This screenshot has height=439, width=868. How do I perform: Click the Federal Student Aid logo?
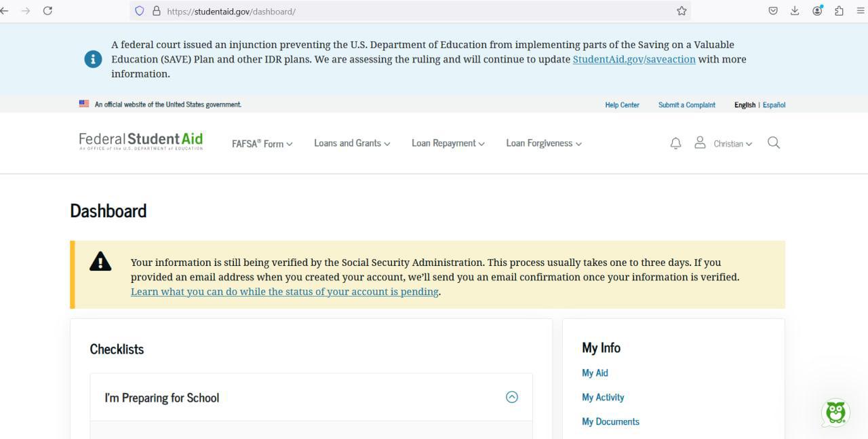141,140
